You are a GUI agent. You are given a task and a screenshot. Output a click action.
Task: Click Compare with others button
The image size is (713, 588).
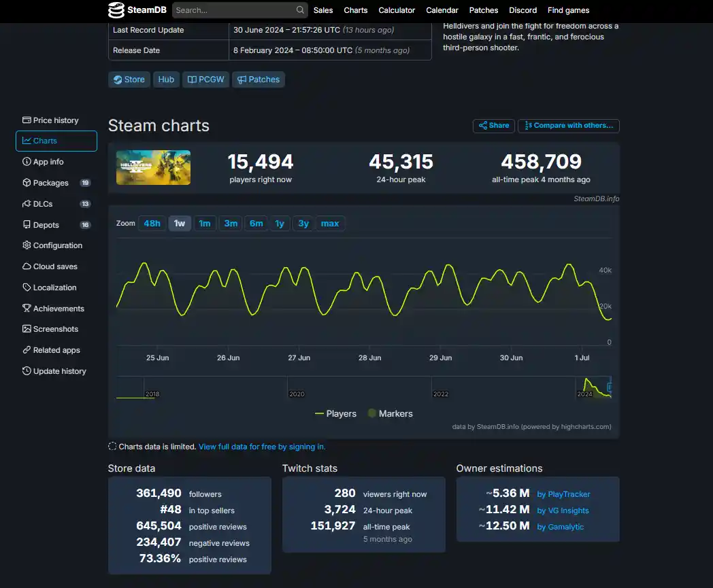(x=568, y=125)
